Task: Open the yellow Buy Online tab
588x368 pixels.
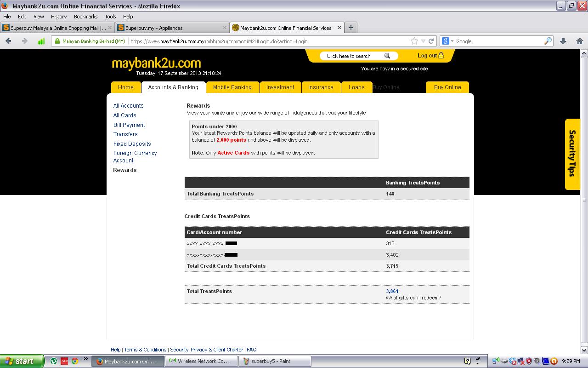Action: click(x=447, y=87)
